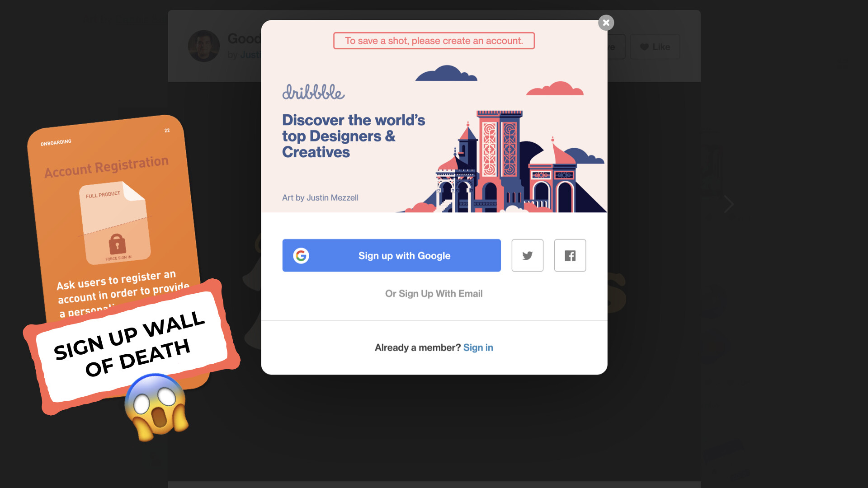Click the Art by Justin Mezzell credit
This screenshot has width=868, height=488.
320,197
